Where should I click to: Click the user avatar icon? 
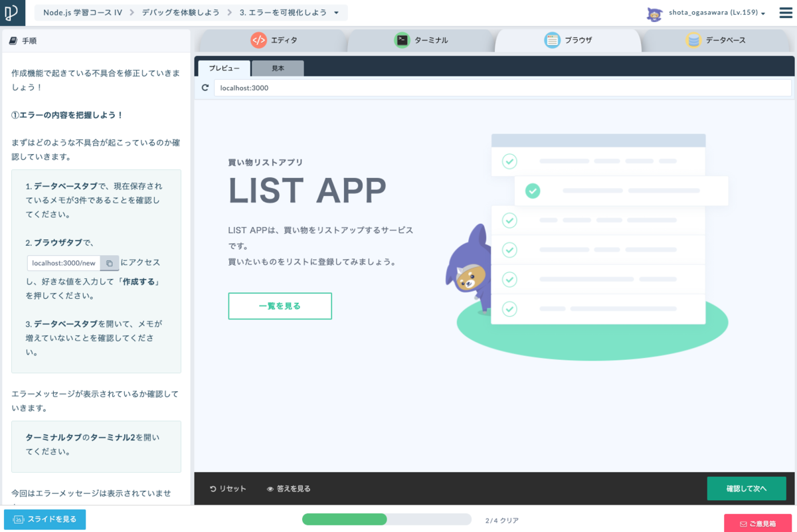click(655, 13)
